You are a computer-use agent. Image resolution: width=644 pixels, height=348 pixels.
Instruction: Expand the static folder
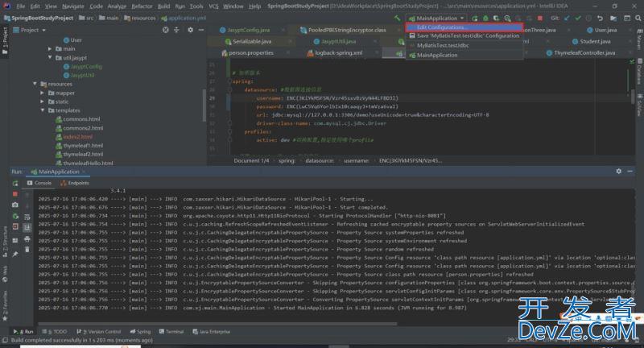(x=43, y=101)
